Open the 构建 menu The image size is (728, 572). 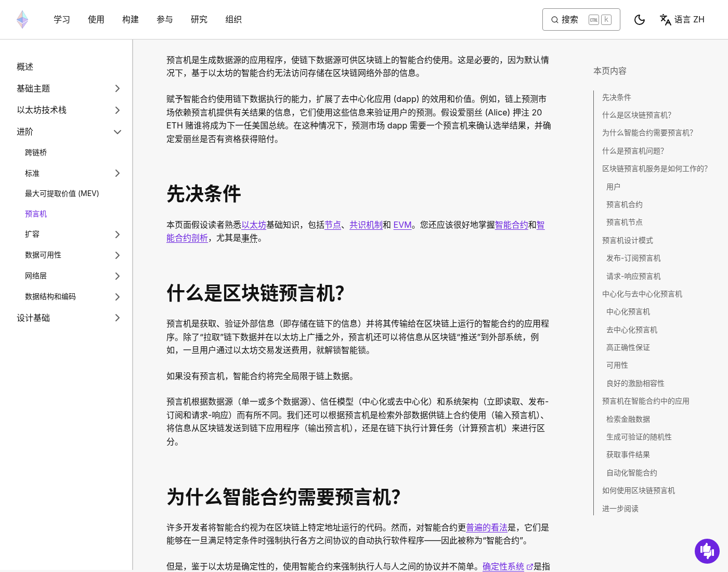[131, 19]
